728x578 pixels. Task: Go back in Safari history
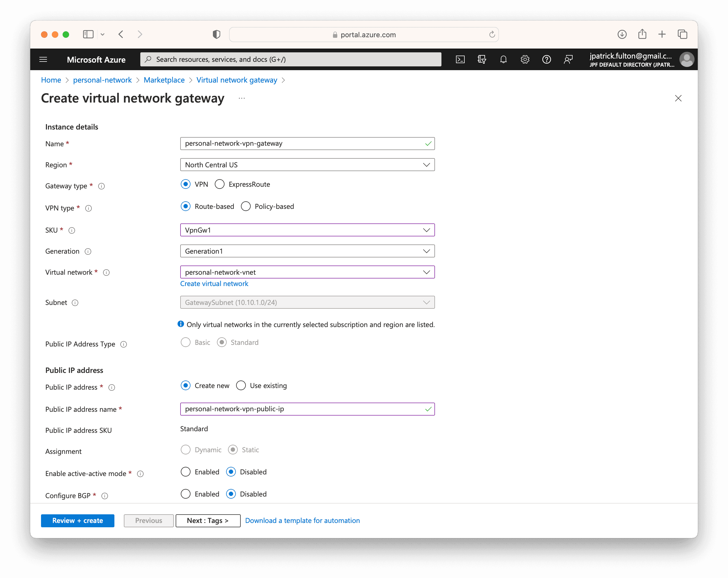tap(121, 34)
